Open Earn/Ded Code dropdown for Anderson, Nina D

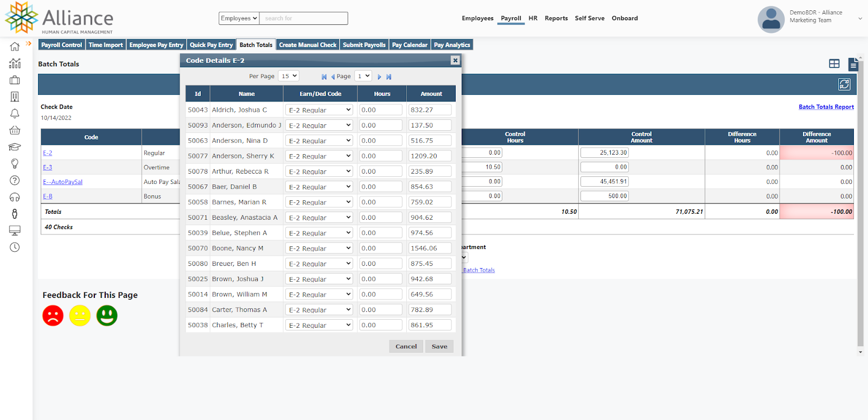click(x=319, y=141)
